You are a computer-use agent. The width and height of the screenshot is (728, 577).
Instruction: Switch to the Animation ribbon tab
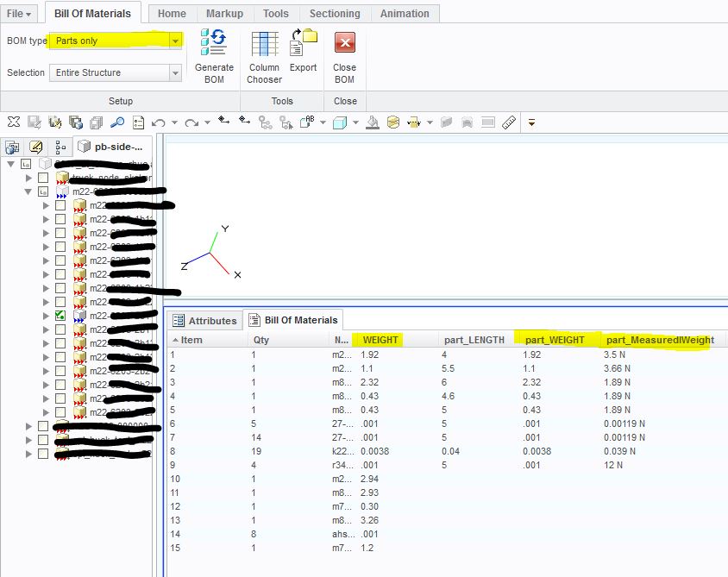[405, 14]
